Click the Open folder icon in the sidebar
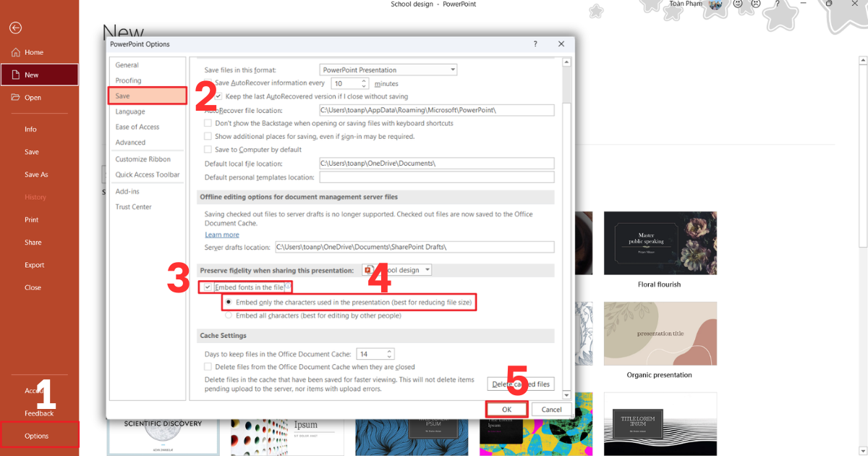 coord(15,97)
